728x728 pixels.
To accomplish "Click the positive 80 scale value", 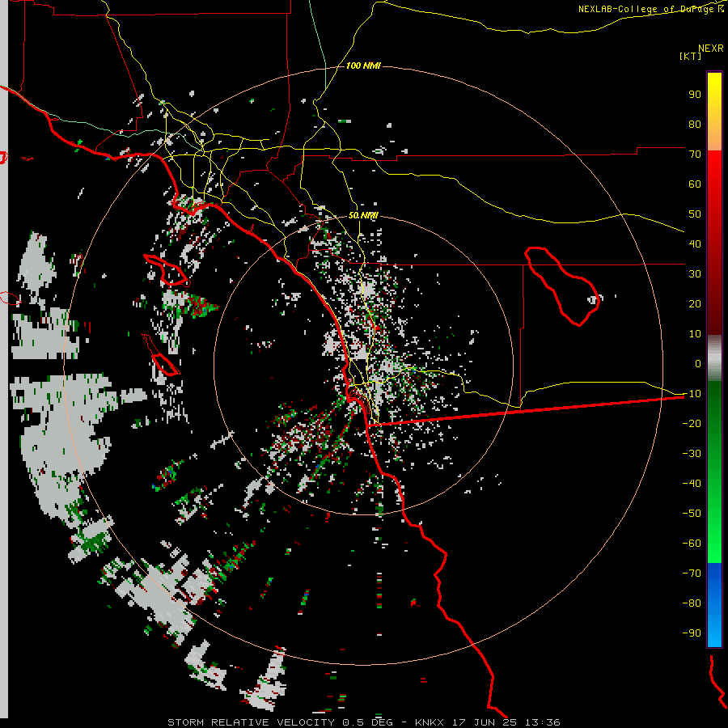I will 695,124.
